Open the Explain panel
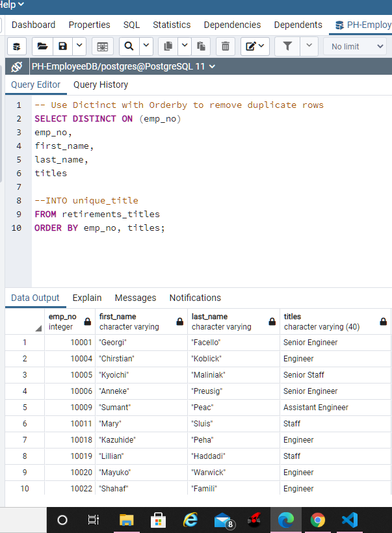 86,298
